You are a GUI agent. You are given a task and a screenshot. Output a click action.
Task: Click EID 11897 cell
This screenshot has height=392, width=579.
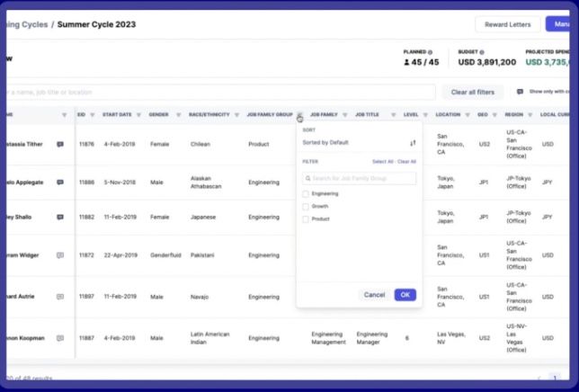[86, 297]
